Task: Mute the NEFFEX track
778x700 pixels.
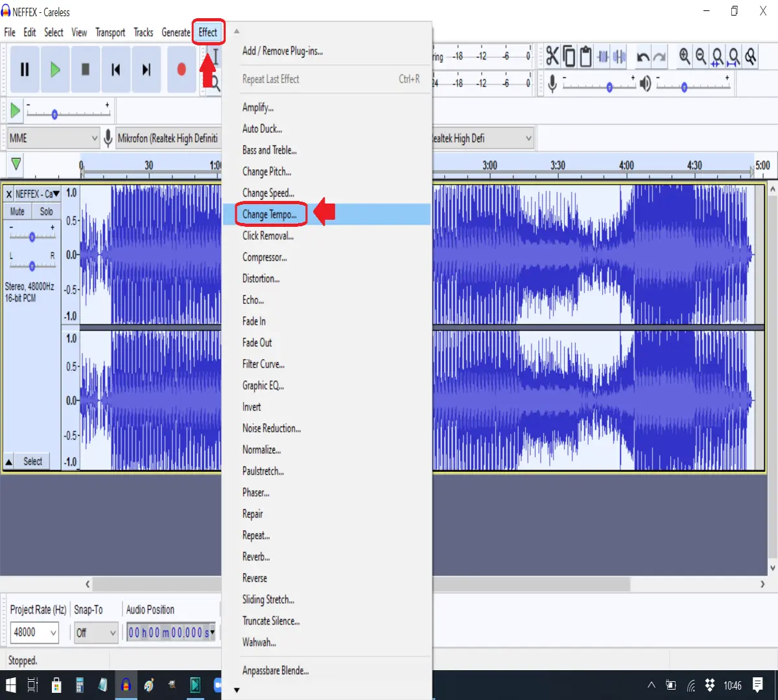Action: (x=18, y=211)
